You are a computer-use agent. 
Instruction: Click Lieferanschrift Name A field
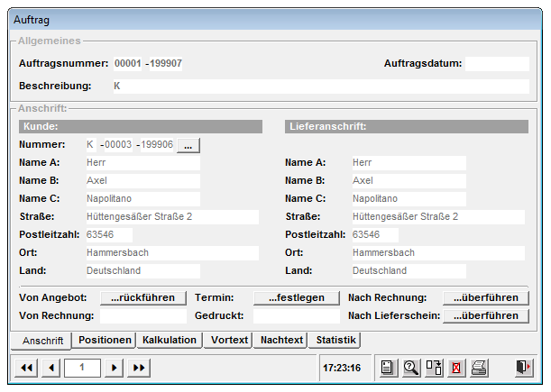[x=409, y=163]
